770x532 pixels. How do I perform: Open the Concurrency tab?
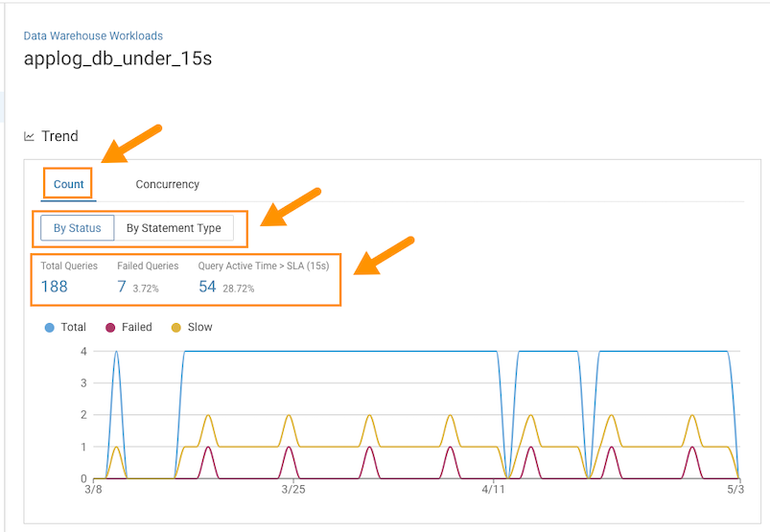[x=167, y=184]
